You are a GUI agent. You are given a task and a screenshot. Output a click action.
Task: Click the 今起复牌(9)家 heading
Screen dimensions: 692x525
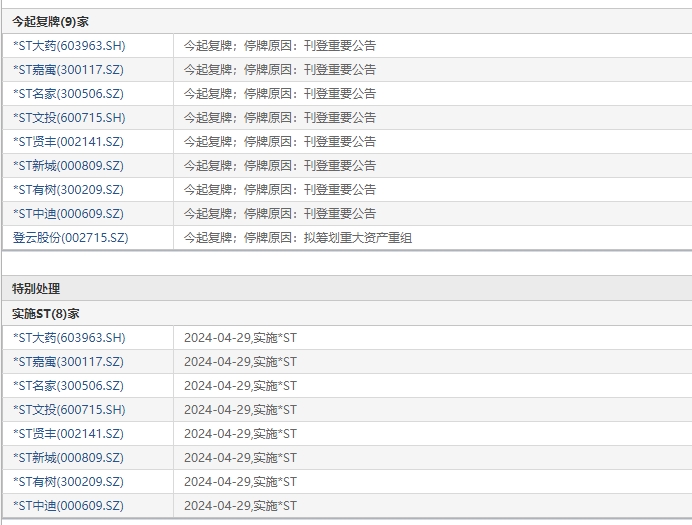[x=50, y=21]
